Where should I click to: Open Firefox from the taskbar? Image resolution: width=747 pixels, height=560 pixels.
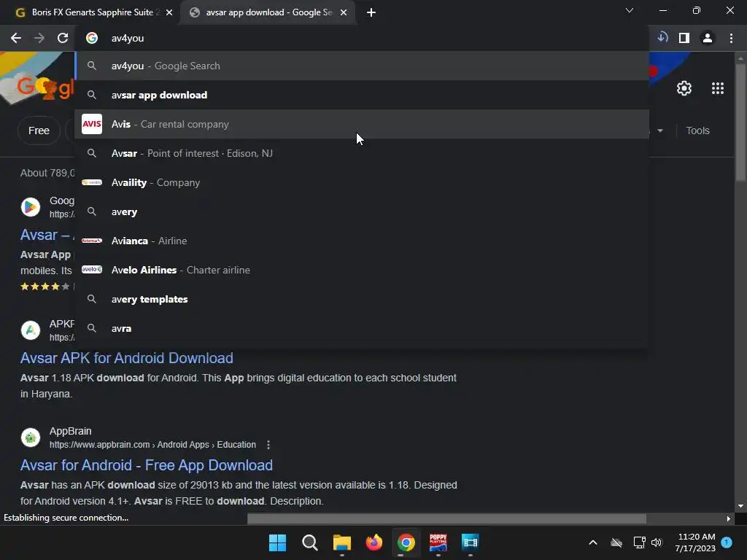coord(374,542)
